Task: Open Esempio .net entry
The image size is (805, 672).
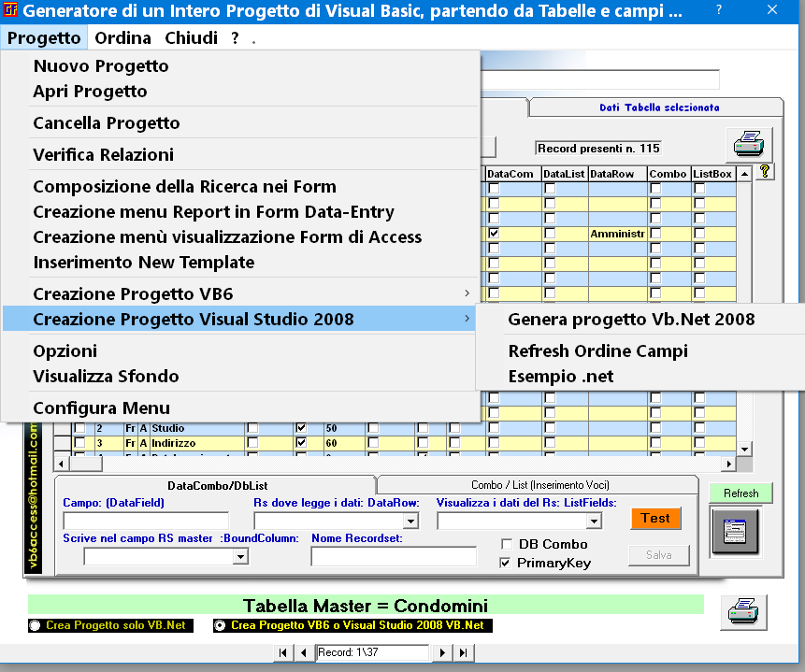Action: click(561, 377)
